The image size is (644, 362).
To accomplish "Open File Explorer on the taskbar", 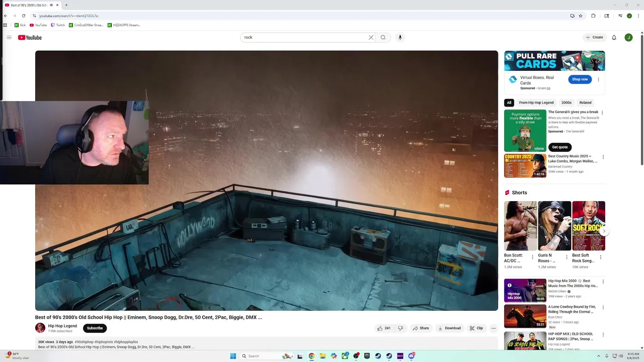I will [323, 356].
